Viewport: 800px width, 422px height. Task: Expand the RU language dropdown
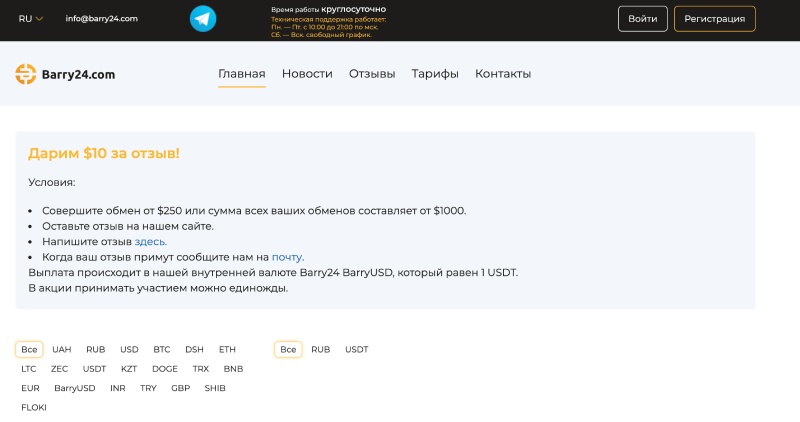[31, 19]
